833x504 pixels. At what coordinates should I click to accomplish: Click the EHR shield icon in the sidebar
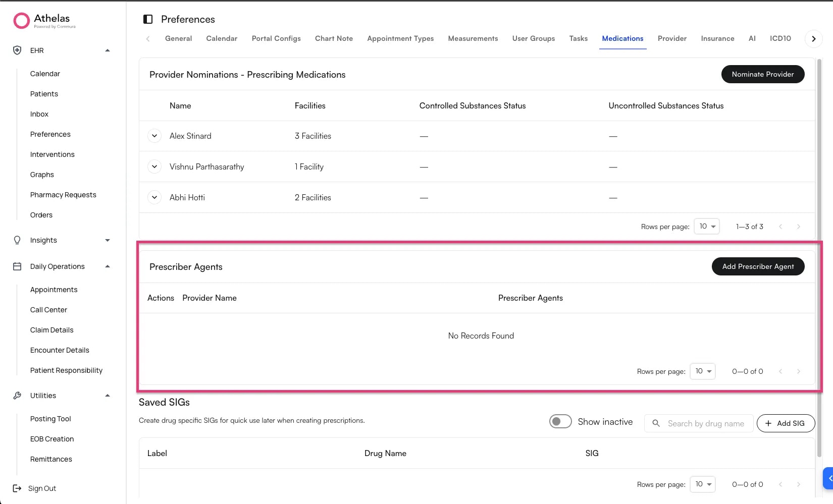[17, 50]
